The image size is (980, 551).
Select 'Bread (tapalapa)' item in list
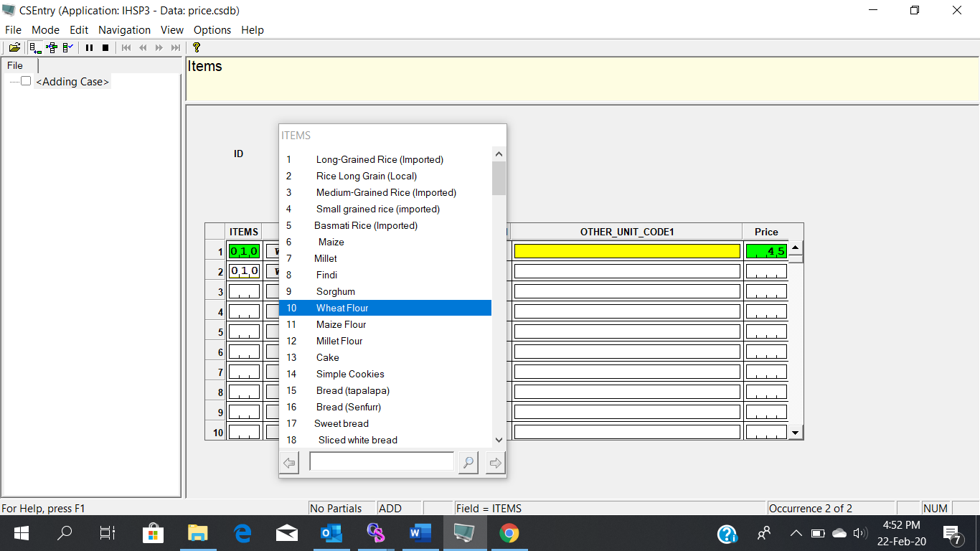385,390
